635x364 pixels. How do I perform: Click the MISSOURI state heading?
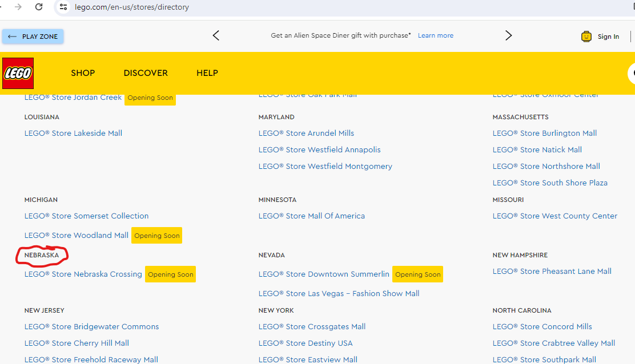pyautogui.click(x=508, y=200)
